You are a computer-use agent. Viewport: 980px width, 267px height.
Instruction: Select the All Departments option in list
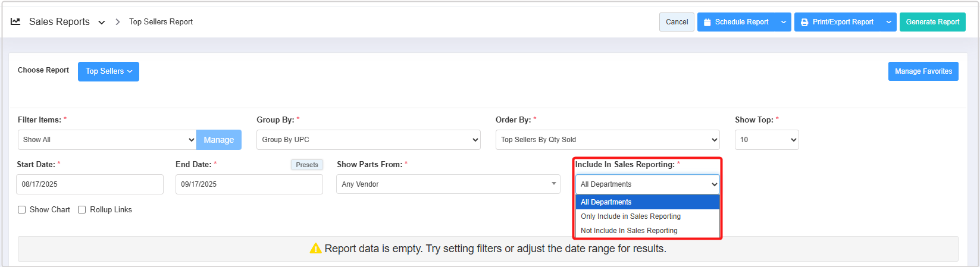606,202
